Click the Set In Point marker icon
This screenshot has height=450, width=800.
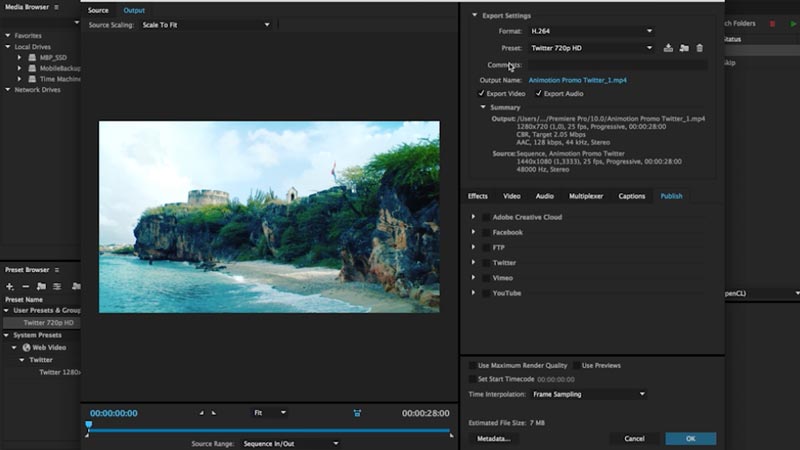201,413
